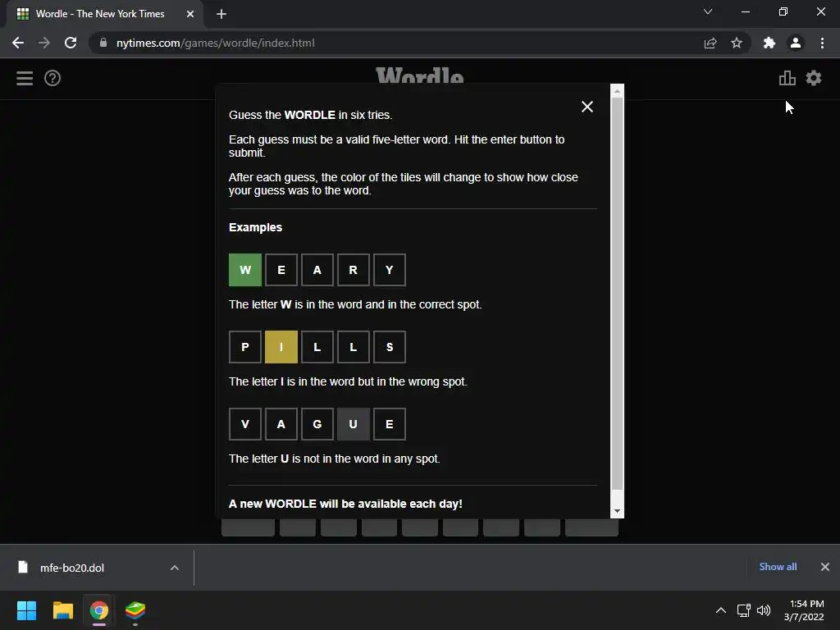Click the dialog scrollbar thumb
The width and height of the screenshot is (840, 630).
[617, 294]
